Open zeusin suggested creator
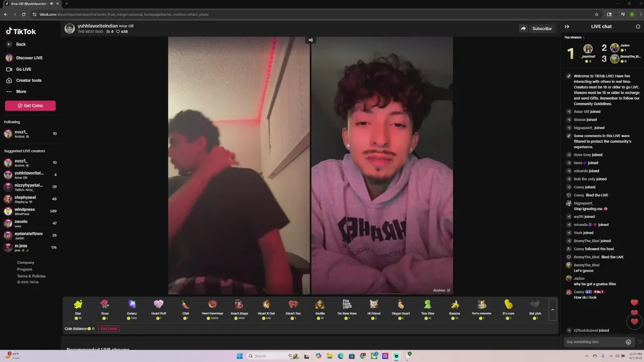 coord(30,223)
